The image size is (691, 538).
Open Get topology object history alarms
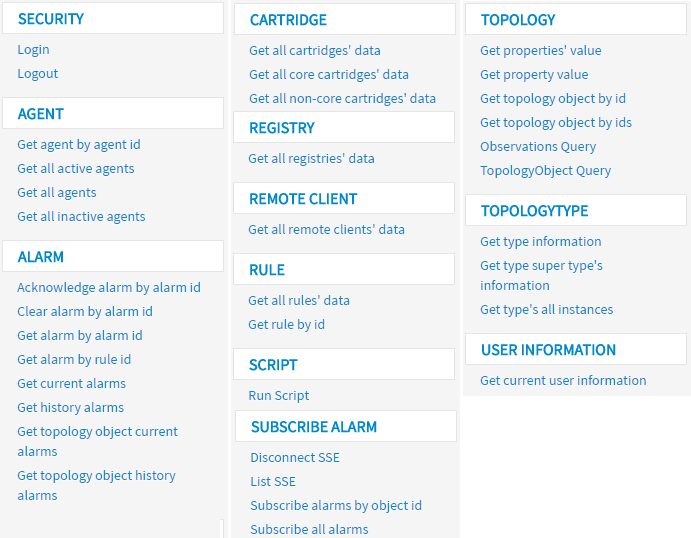point(96,485)
